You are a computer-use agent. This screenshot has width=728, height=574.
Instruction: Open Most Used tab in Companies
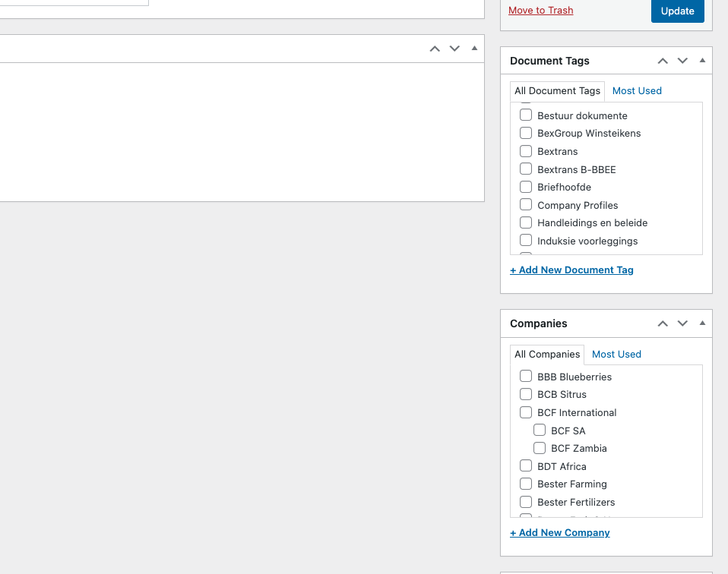click(x=616, y=355)
